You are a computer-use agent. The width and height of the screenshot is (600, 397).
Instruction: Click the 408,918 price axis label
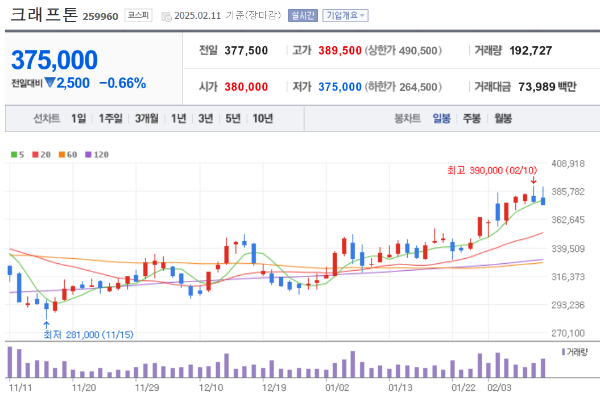point(568,164)
